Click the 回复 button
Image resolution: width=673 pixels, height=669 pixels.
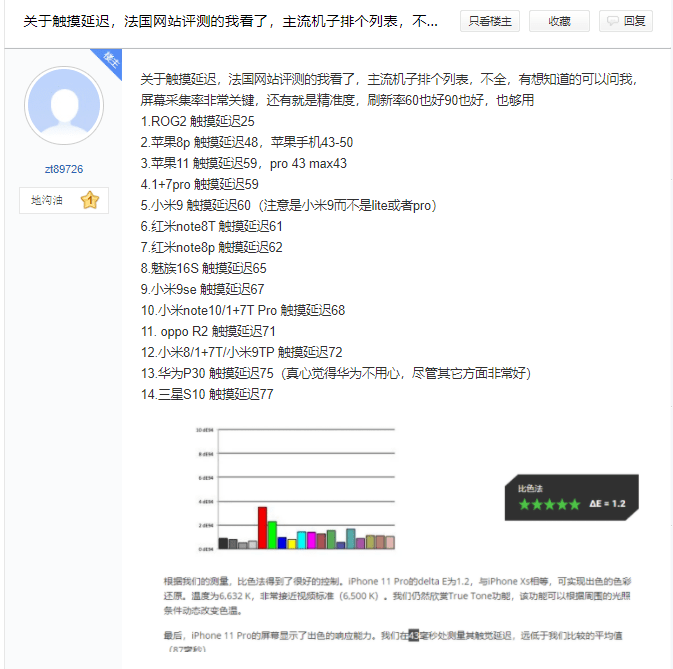(x=626, y=21)
